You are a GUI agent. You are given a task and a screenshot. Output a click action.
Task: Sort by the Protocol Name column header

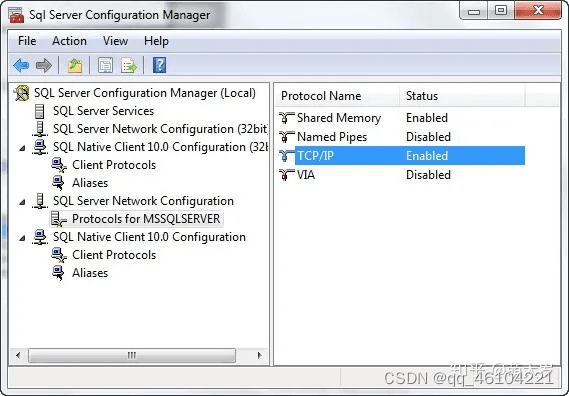coord(337,96)
